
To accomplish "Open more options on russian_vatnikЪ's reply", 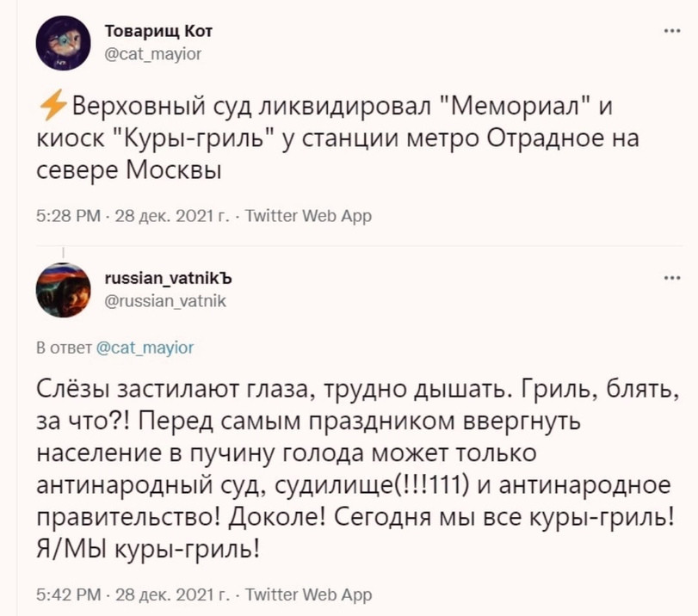I will tap(671, 279).
